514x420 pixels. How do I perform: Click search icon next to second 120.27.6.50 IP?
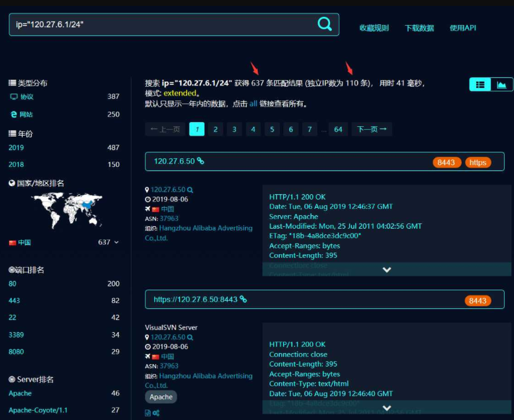pos(190,337)
